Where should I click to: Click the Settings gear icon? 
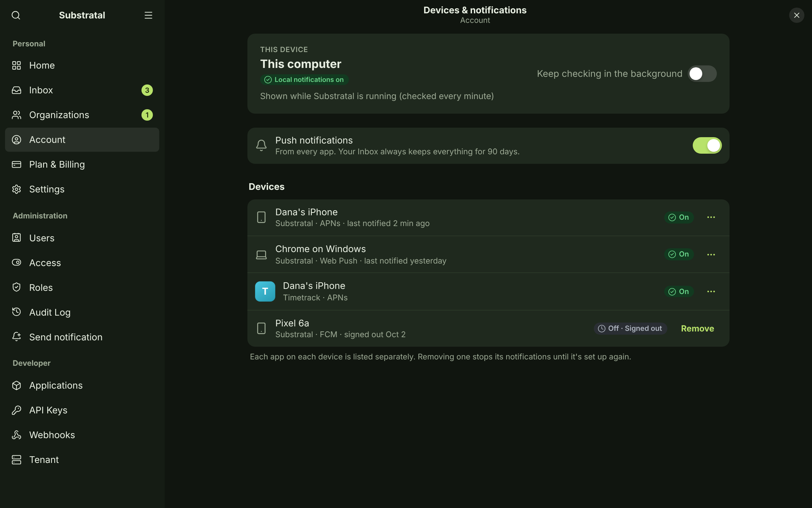tap(16, 189)
